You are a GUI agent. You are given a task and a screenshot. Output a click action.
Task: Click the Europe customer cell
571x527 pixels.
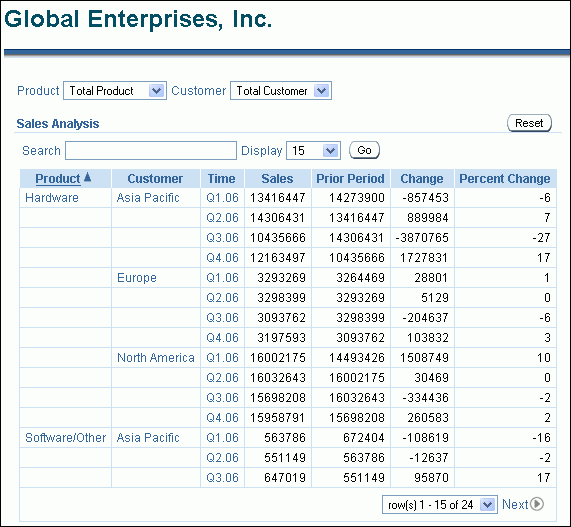tap(137, 278)
